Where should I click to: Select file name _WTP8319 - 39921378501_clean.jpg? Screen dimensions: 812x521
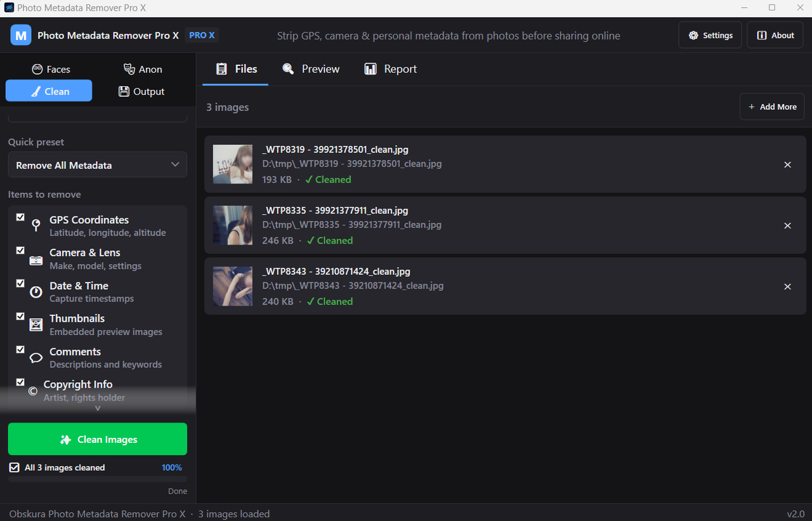click(335, 150)
